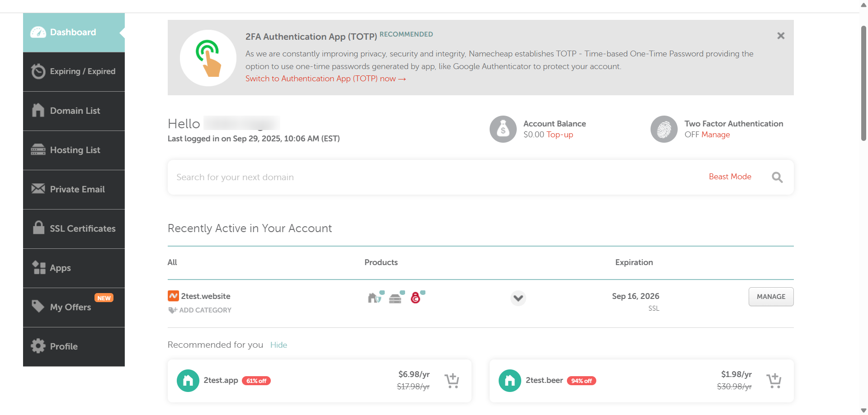868x415 pixels.
Task: Click the Profile gear icon
Action: [x=38, y=346]
